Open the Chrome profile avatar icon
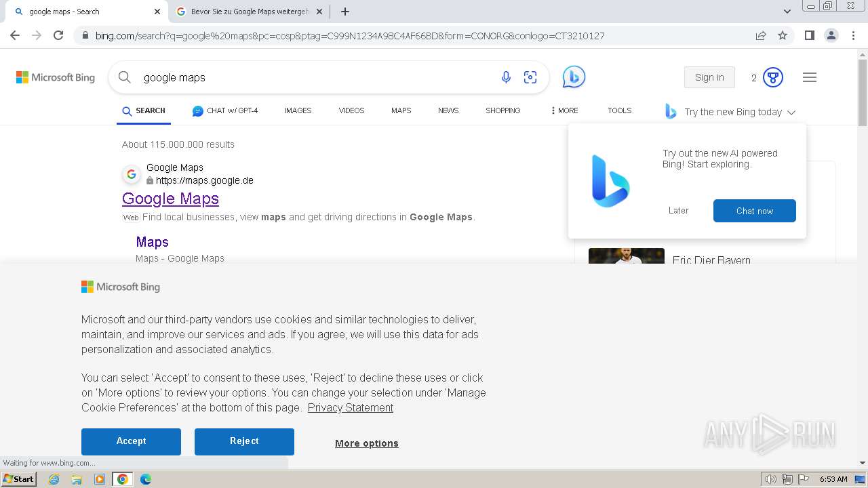868x488 pixels. click(831, 35)
